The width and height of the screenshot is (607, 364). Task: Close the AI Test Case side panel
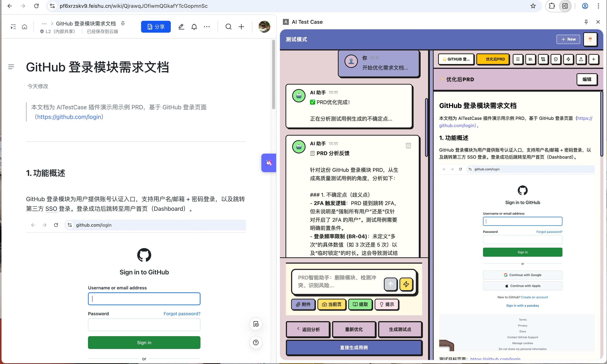coord(598,22)
